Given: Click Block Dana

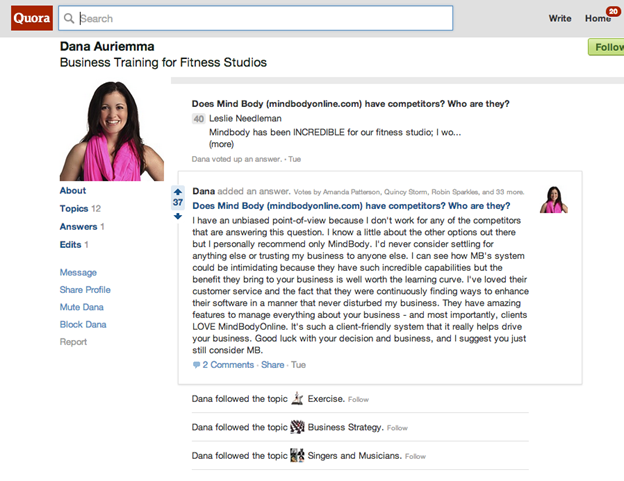Looking at the screenshot, I should click(83, 324).
